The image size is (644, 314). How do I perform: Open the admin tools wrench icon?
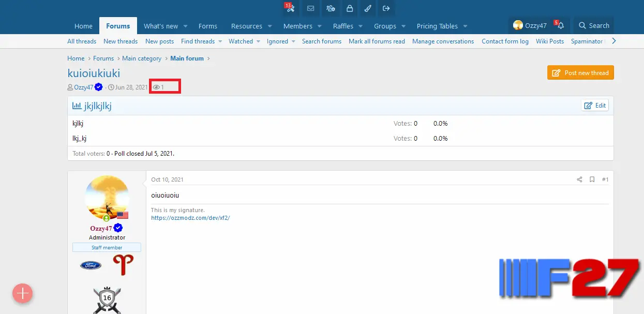coord(290,8)
